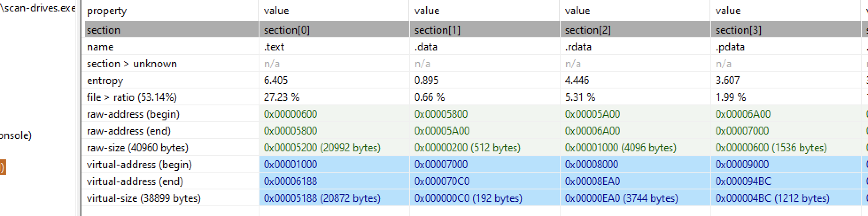Select virtual begin address 0x00009000

742,165
